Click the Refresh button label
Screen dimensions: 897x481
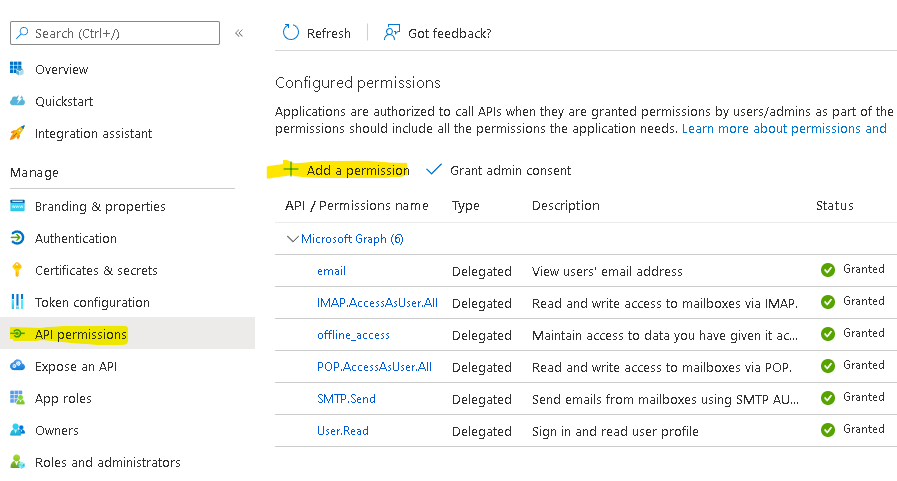pyautogui.click(x=328, y=33)
